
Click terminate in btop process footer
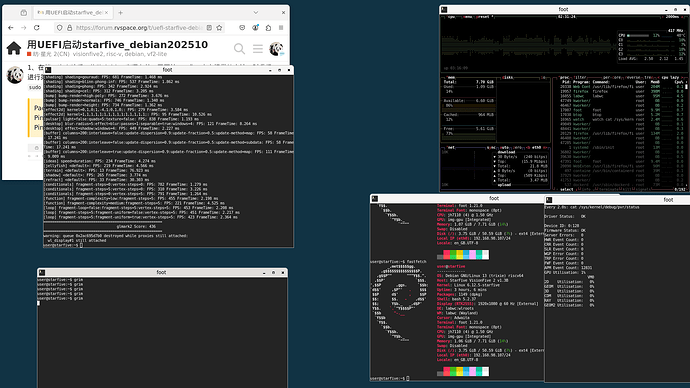tap(609, 189)
